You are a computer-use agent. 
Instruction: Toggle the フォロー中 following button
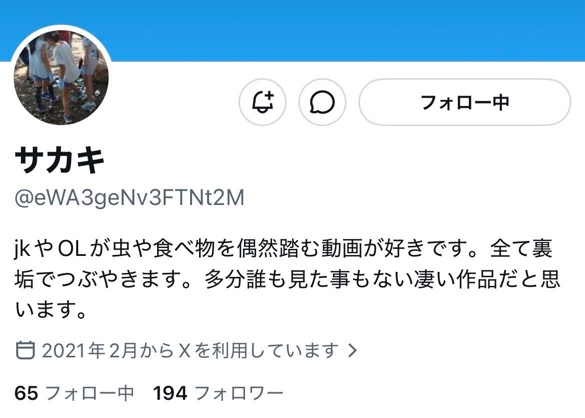[x=465, y=102]
